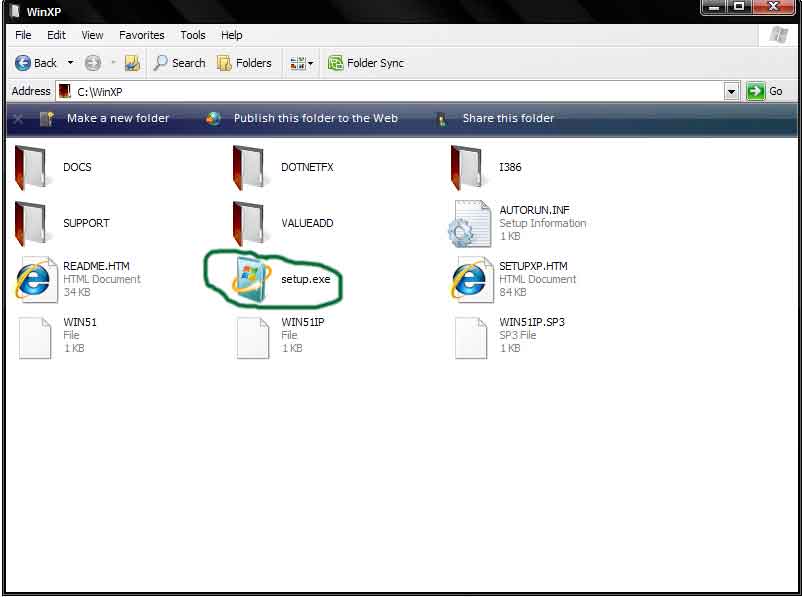The height and width of the screenshot is (597, 802).
Task: Go back with the Back arrow icon
Action: click(23, 63)
